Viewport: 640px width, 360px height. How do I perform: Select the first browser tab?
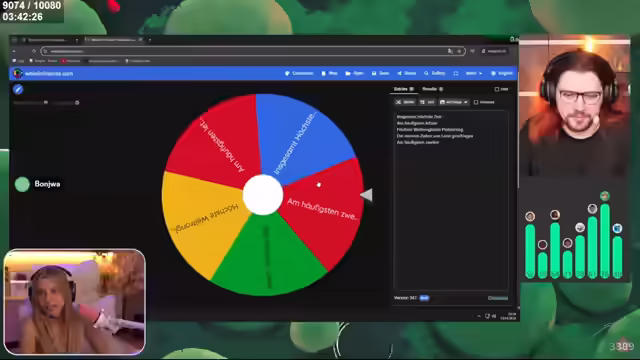coord(51,40)
